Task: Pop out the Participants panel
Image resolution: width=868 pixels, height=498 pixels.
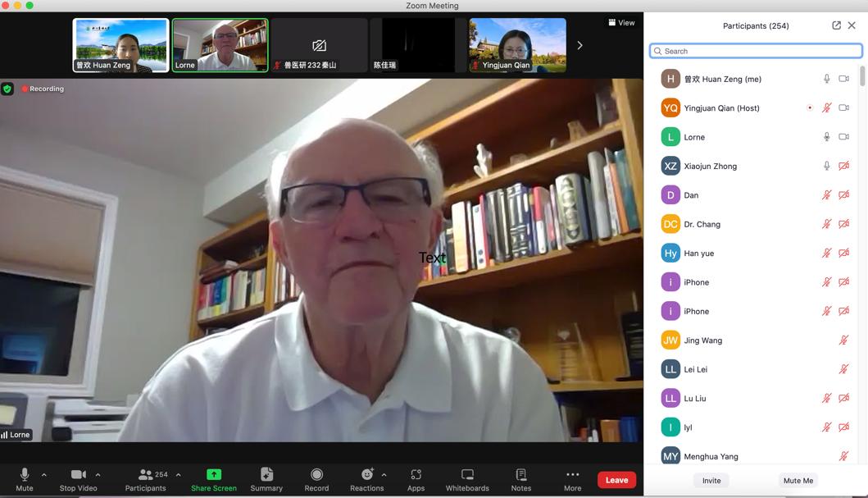Action: 836,25
